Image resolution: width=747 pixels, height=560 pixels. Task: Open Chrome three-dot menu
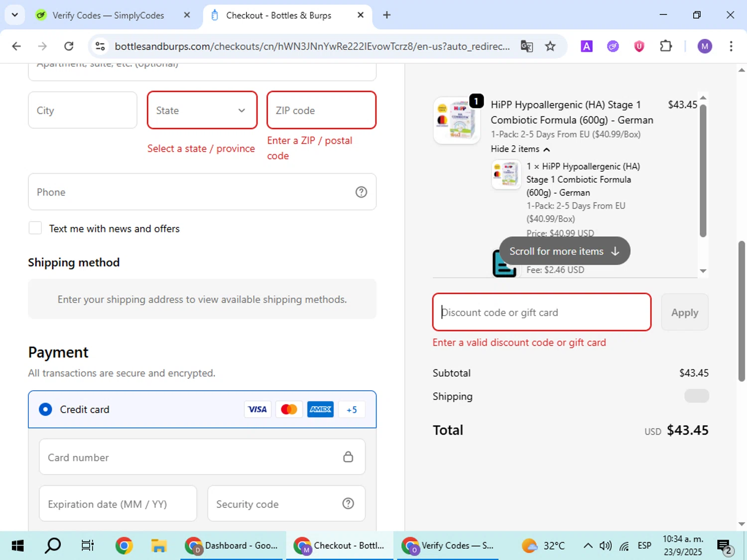(731, 46)
